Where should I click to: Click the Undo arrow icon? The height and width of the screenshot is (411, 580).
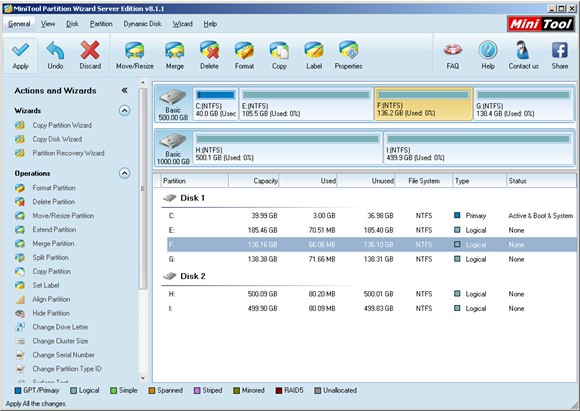[x=55, y=50]
